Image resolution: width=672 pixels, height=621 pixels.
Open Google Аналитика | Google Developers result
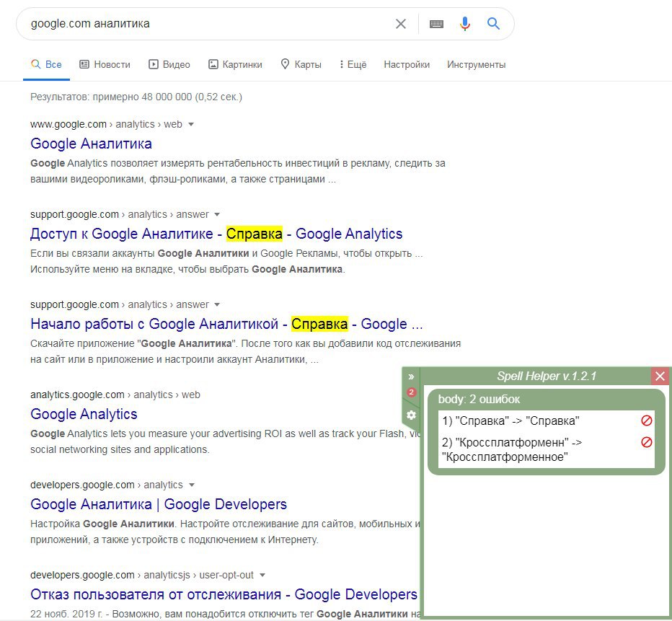[159, 504]
